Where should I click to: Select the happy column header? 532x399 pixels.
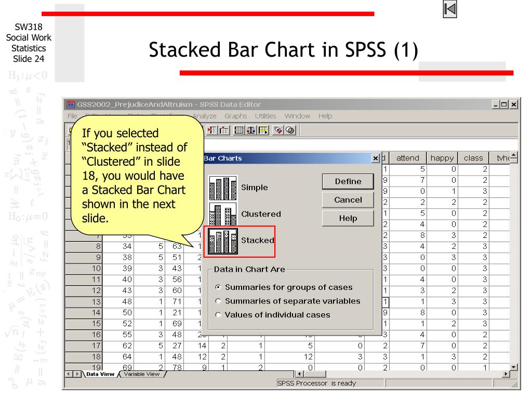click(442, 158)
